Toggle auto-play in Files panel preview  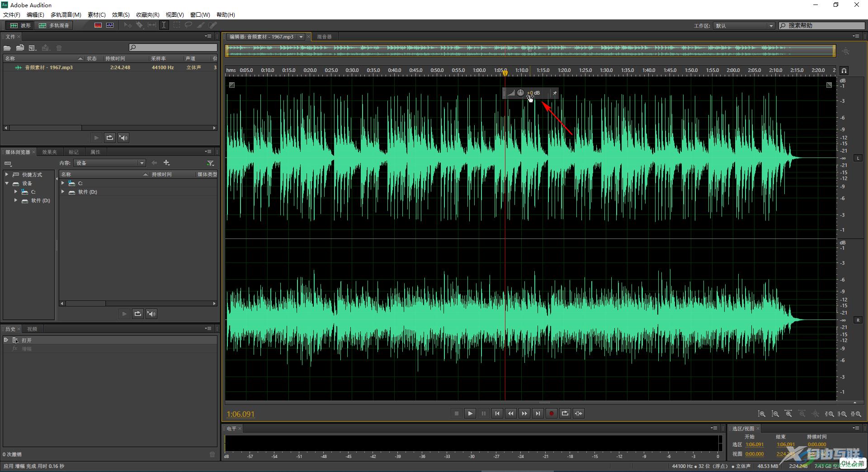pyautogui.click(x=123, y=138)
